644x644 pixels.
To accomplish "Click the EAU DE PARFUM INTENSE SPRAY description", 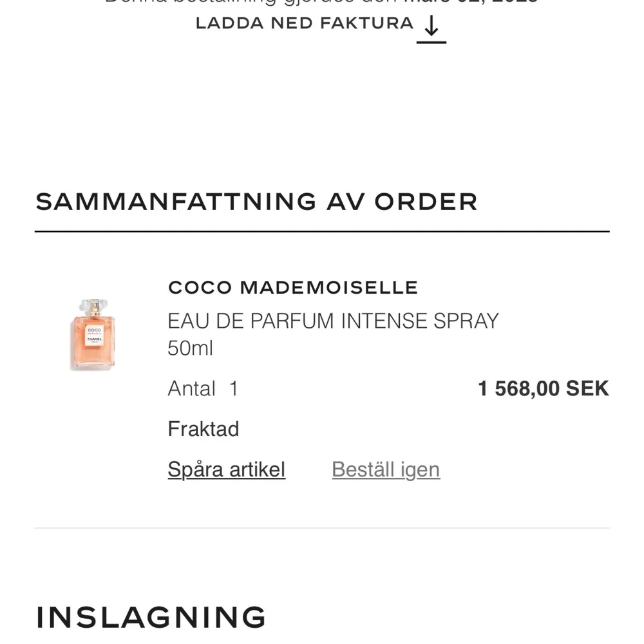I will tap(334, 320).
